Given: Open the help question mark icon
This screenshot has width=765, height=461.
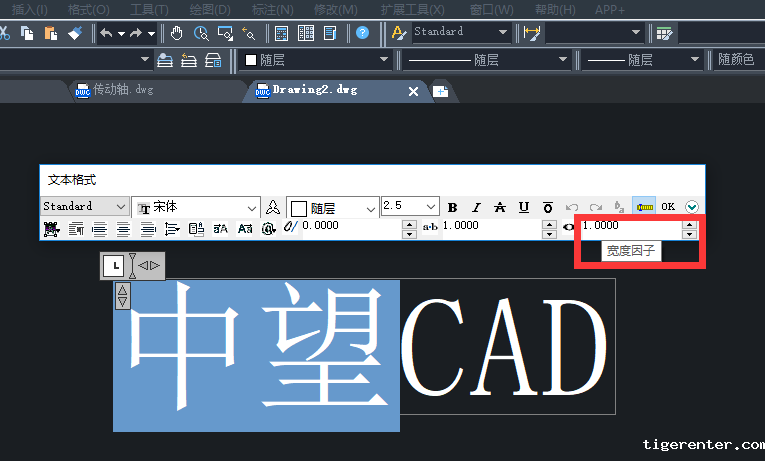Looking at the screenshot, I should pos(362,33).
